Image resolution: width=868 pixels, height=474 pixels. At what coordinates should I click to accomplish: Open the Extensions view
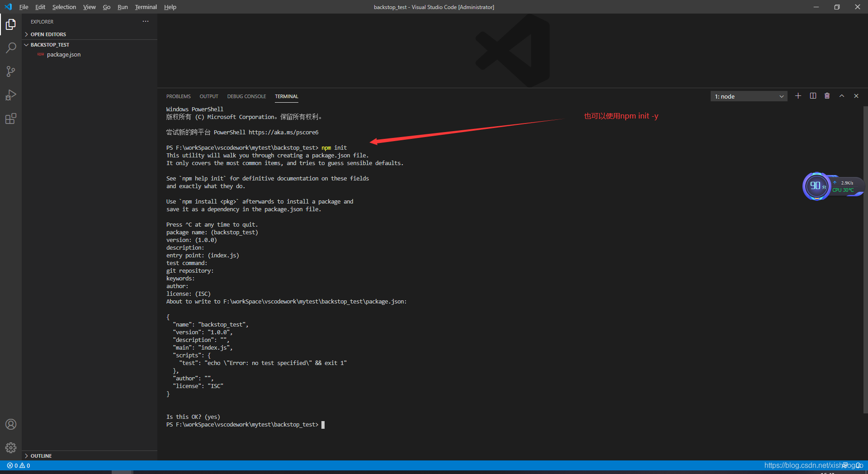pos(11,118)
